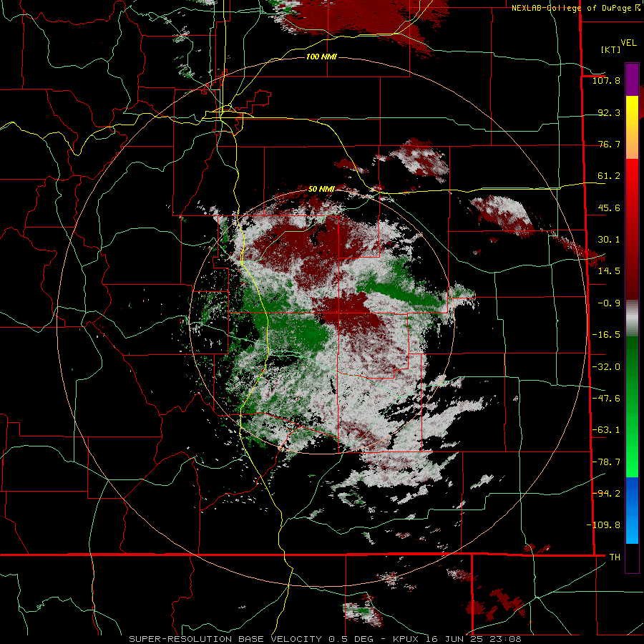
Task: Click the -32.0 value on velocity scale
Action: coord(606,367)
